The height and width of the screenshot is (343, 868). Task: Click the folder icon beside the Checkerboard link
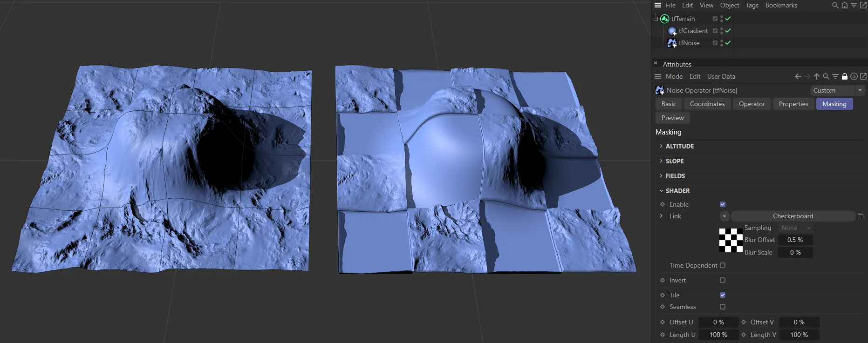point(861,216)
